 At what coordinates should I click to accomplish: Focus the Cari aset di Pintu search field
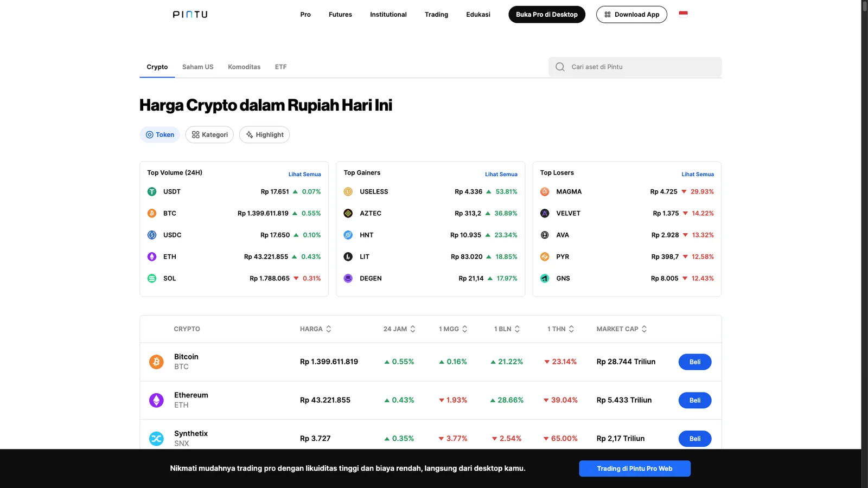coord(635,67)
